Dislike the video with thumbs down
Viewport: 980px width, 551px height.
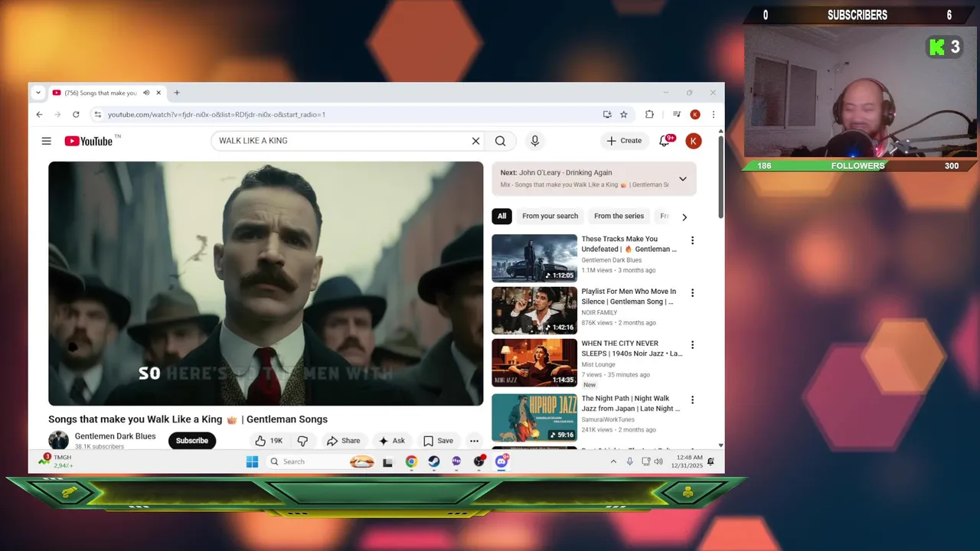[302, 441]
